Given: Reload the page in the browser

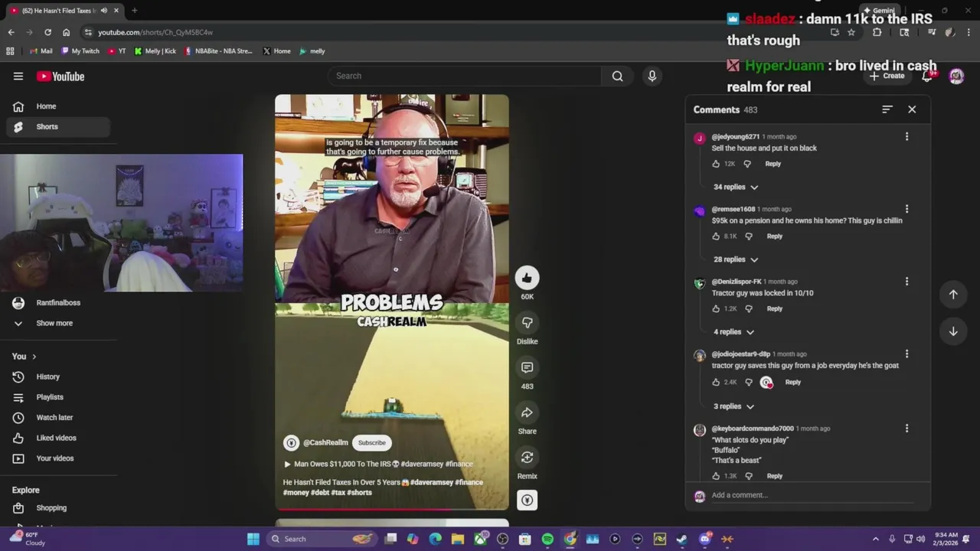Looking at the screenshot, I should pos(47,32).
